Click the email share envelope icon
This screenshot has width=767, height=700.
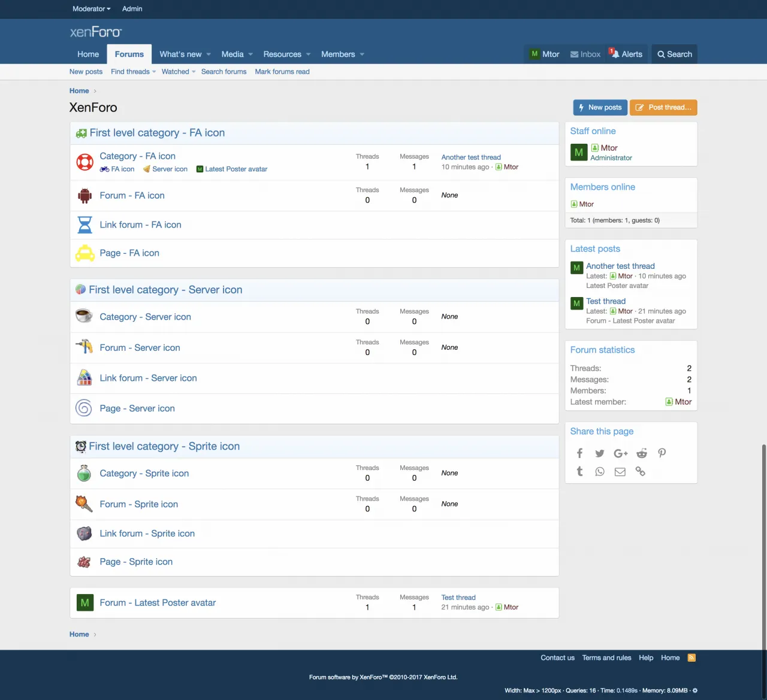(x=620, y=472)
